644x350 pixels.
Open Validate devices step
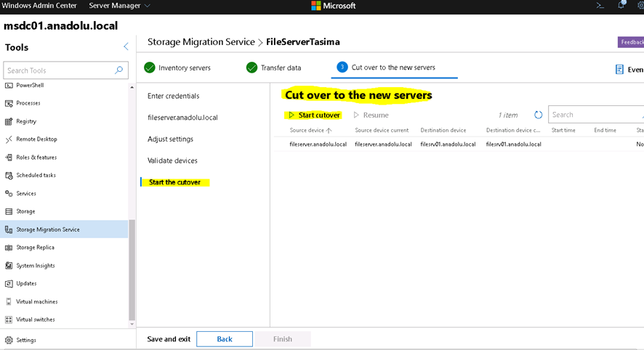click(x=172, y=160)
